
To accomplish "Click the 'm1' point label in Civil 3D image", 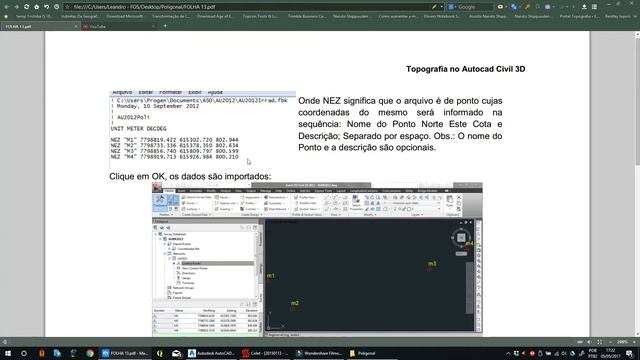I will tap(271, 276).
